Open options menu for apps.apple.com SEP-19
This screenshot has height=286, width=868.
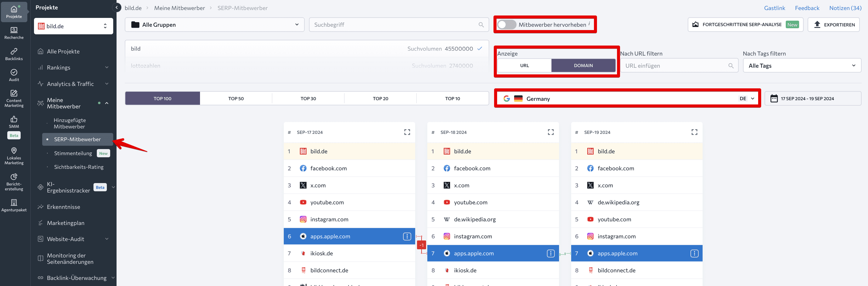pyautogui.click(x=694, y=253)
